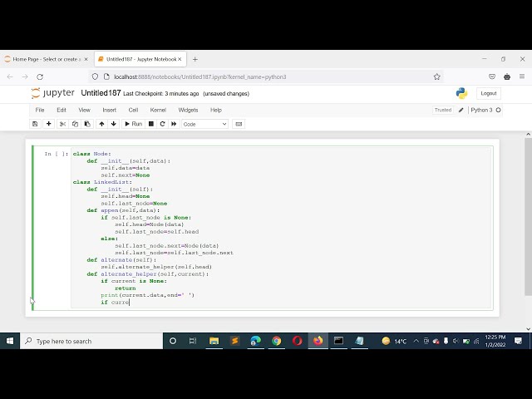532x399 pixels.
Task: Click the 14°C weather widget
Action: [x=394, y=341]
